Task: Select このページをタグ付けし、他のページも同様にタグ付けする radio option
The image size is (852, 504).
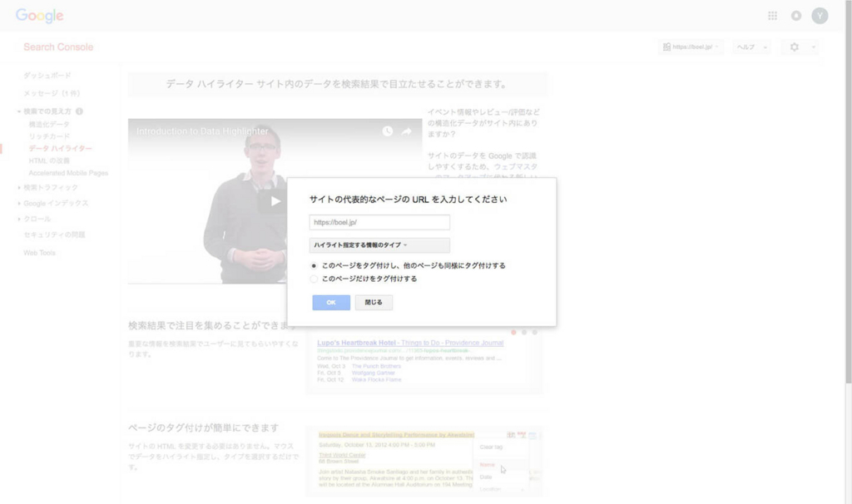Action: pos(314,265)
